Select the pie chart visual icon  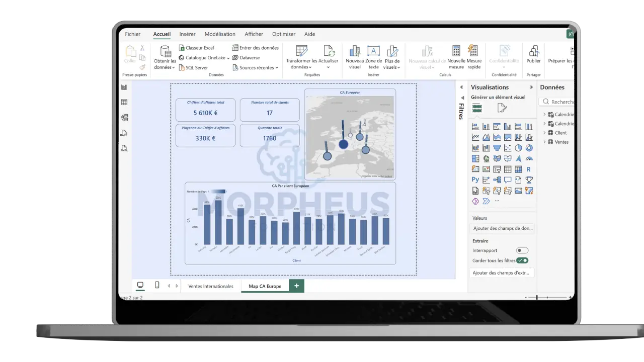pos(518,147)
